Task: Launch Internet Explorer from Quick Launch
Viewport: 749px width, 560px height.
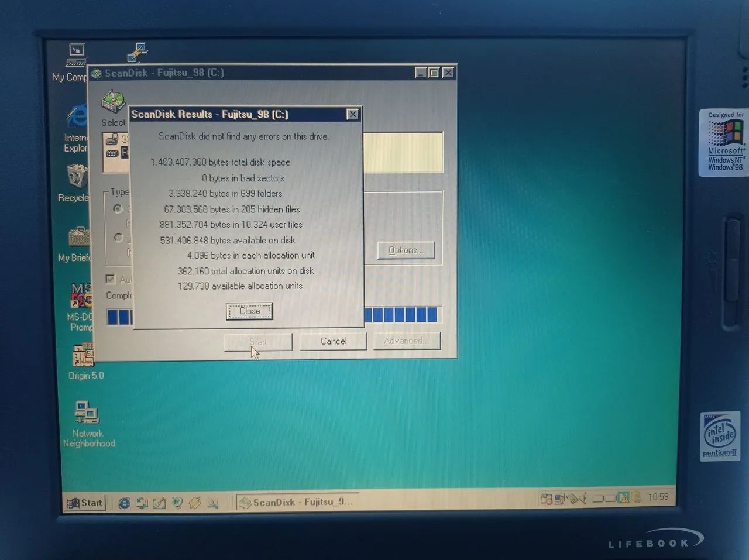Action: (124, 503)
